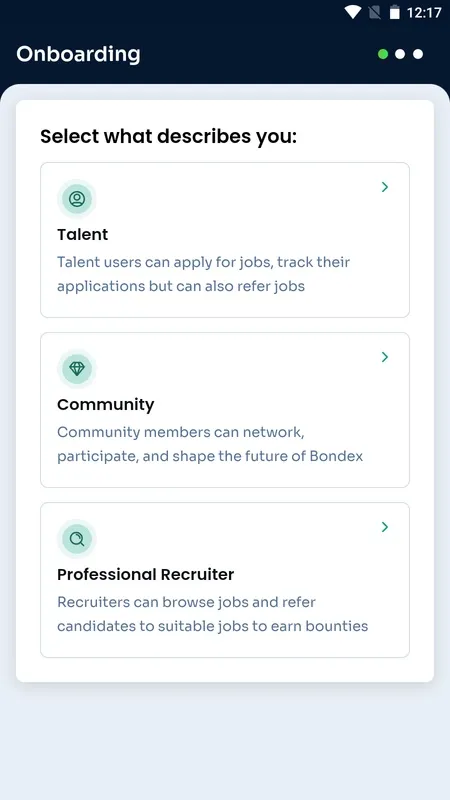Click the 12:17 clock in status bar
The height and width of the screenshot is (800, 450).
click(x=423, y=13)
